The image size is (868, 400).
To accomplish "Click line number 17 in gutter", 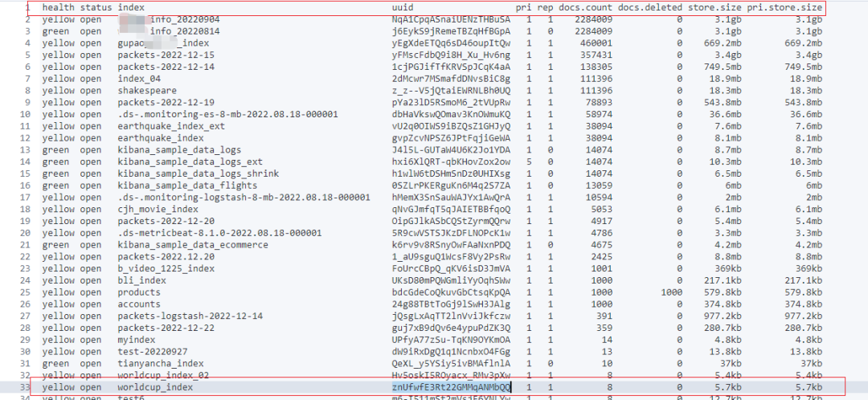I will click(24, 198).
